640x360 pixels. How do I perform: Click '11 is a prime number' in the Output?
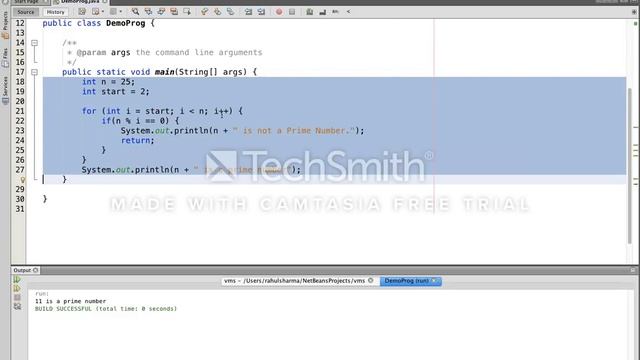click(70, 301)
